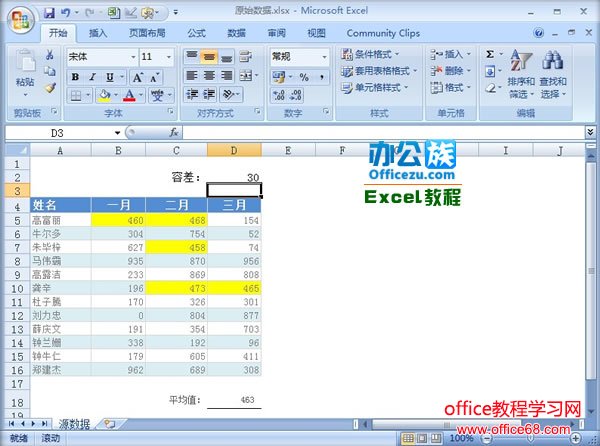Switch to Page Layout view in status bar
The height and width of the screenshot is (446, 600).
pos(422,438)
